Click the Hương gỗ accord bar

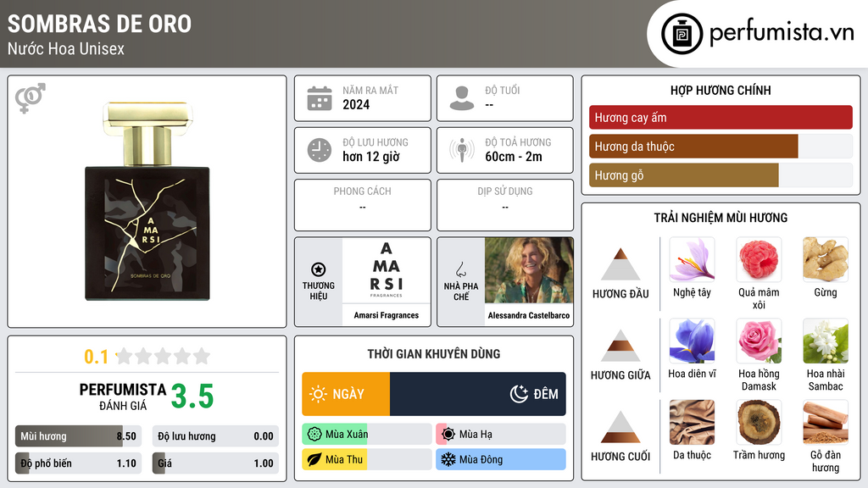721,175
